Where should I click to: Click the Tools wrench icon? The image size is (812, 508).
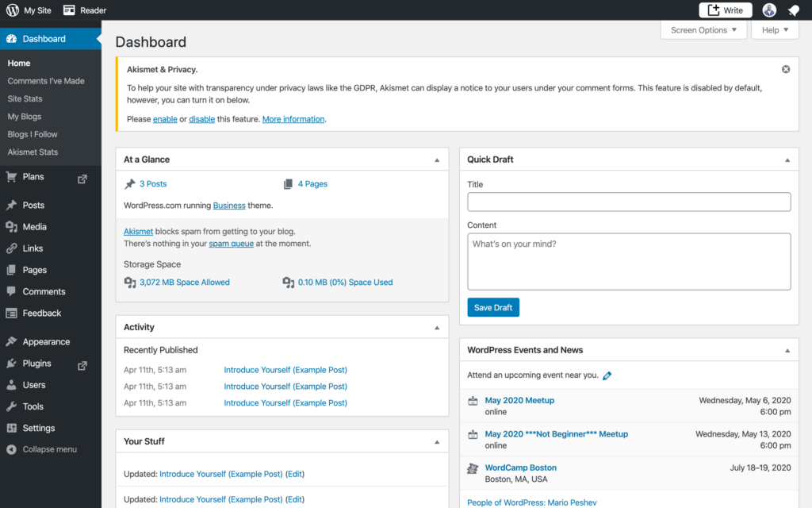(11, 406)
